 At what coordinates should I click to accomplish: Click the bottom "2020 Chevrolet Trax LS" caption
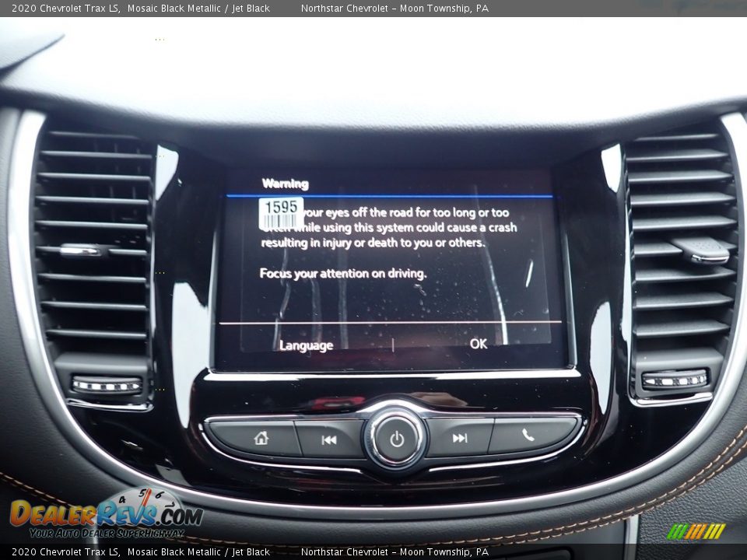click(x=65, y=551)
